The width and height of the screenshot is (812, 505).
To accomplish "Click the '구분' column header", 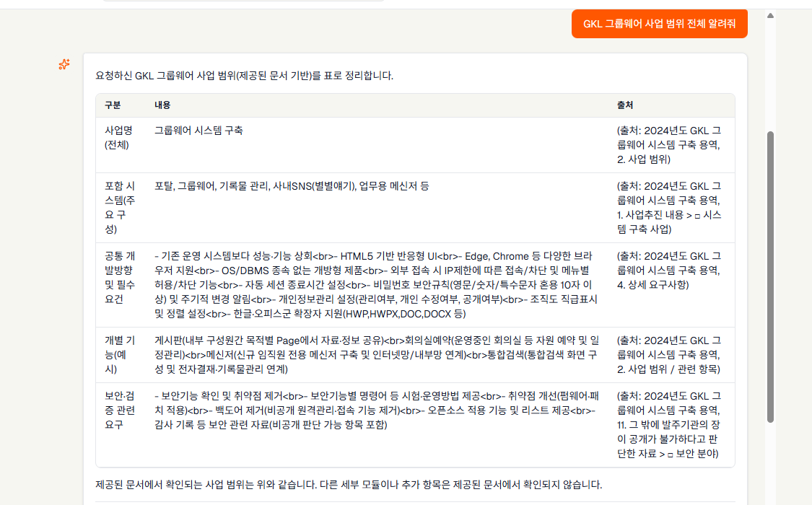I will (113, 105).
